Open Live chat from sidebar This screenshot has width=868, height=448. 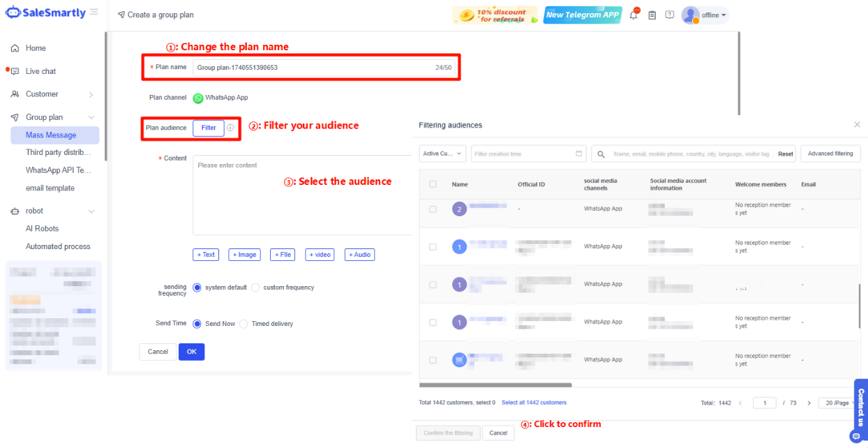click(x=40, y=71)
